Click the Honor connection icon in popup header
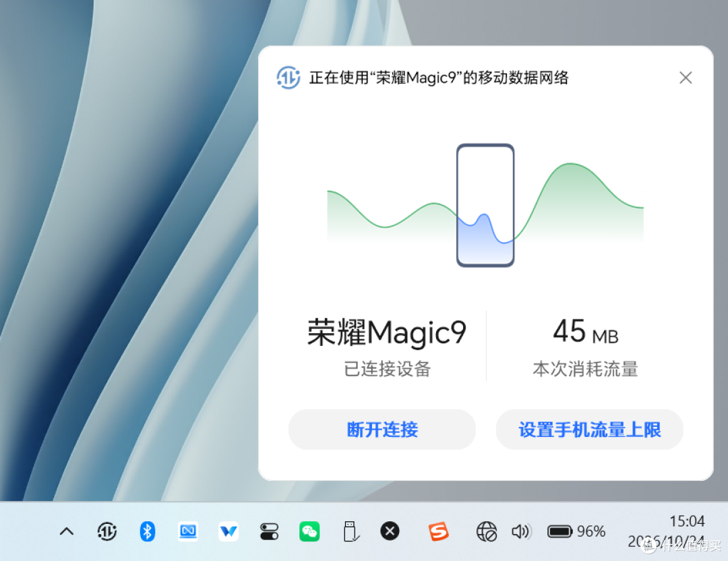Viewport: 728px width, 561px height. click(289, 78)
